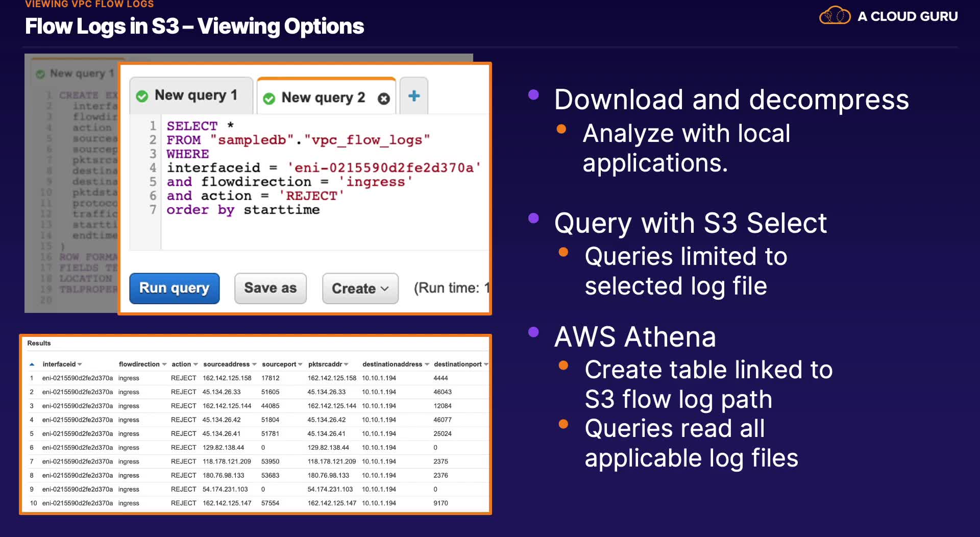The image size is (980, 537).
Task: Click sourceaddress 129.82.138.44 in row 6
Action: [x=223, y=448]
